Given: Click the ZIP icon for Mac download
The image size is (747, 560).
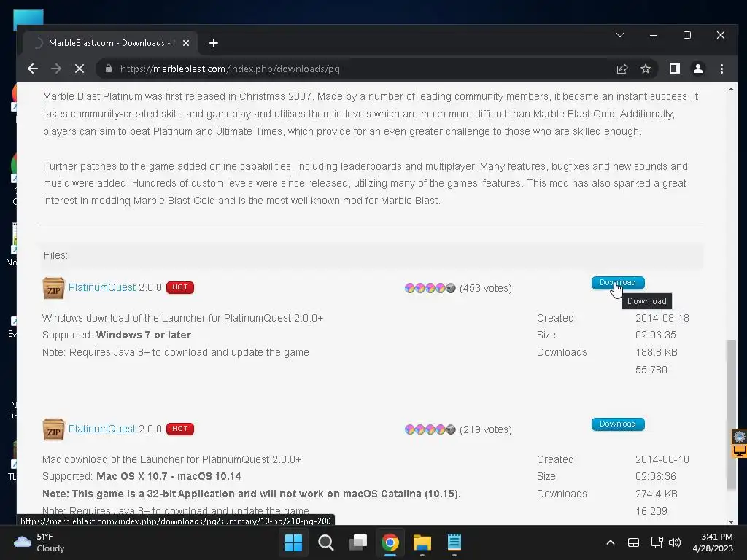Looking at the screenshot, I should (53, 429).
